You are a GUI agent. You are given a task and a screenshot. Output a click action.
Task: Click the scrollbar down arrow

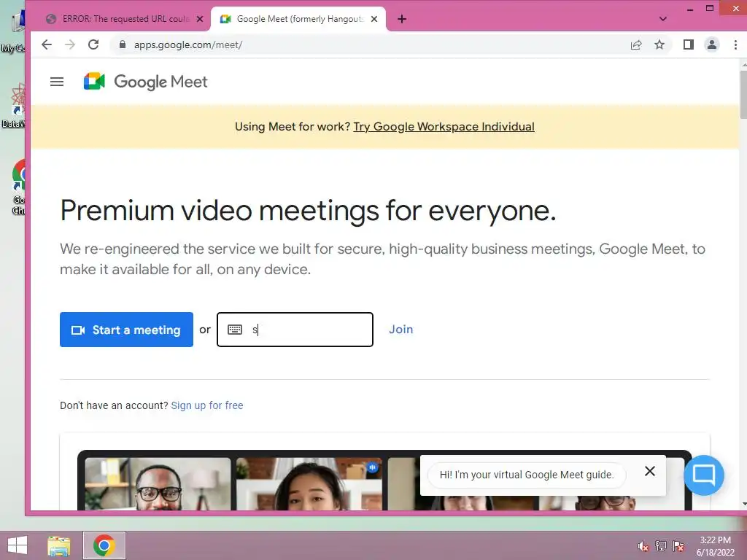743,504
